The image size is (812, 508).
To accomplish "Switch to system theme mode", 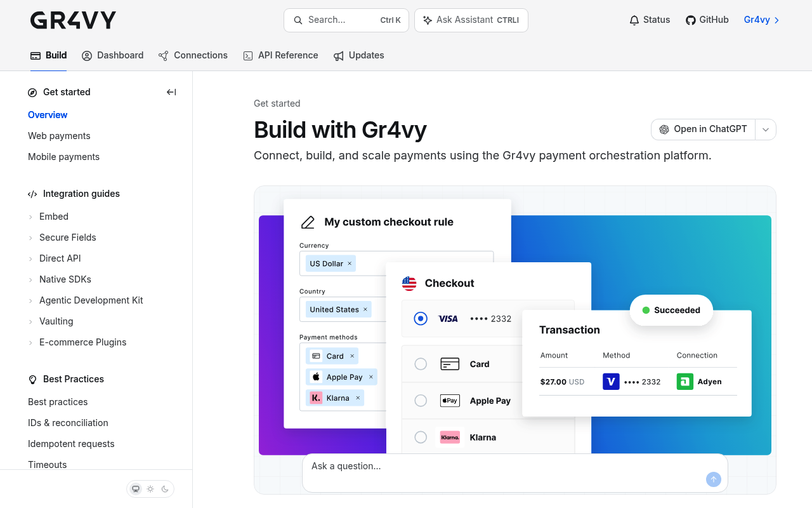I will tap(136, 489).
